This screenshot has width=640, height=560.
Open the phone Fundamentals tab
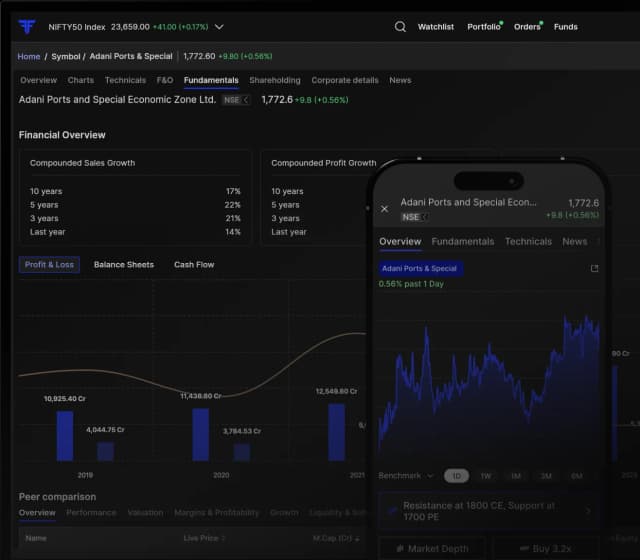[x=463, y=242]
